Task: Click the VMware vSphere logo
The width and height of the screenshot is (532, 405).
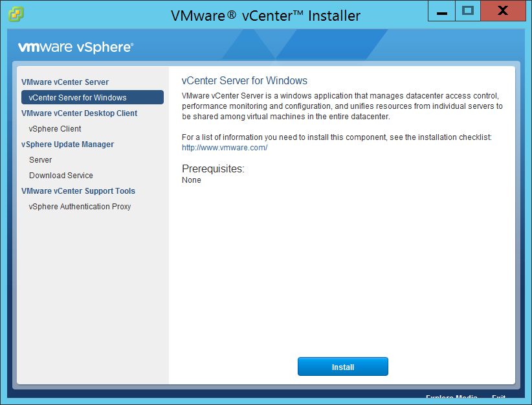Action: click(76, 47)
